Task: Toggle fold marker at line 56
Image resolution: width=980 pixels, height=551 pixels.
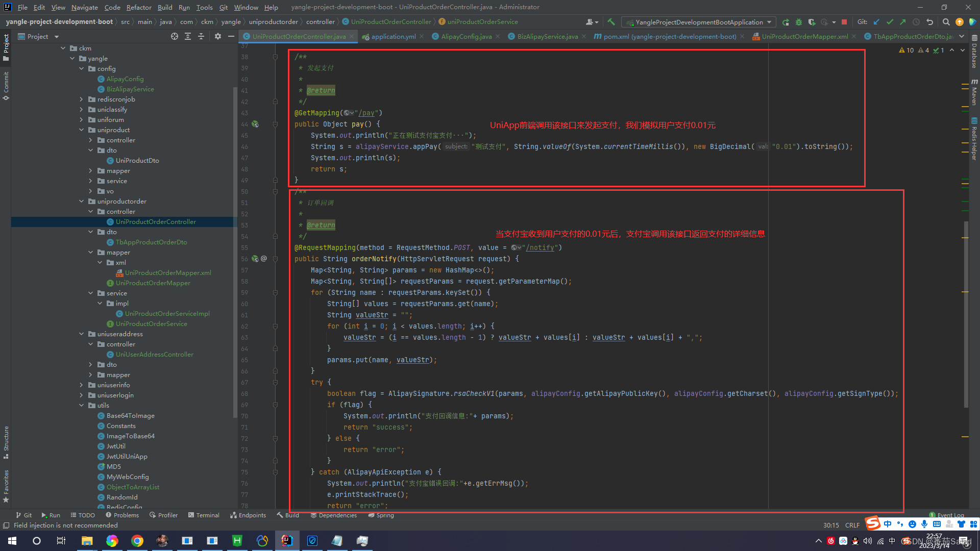Action: tap(275, 259)
